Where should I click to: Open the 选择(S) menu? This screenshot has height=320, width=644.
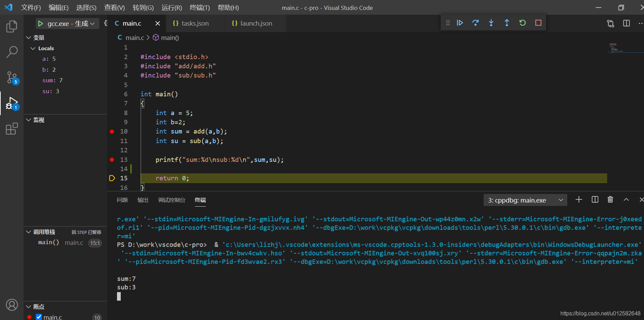(x=86, y=8)
